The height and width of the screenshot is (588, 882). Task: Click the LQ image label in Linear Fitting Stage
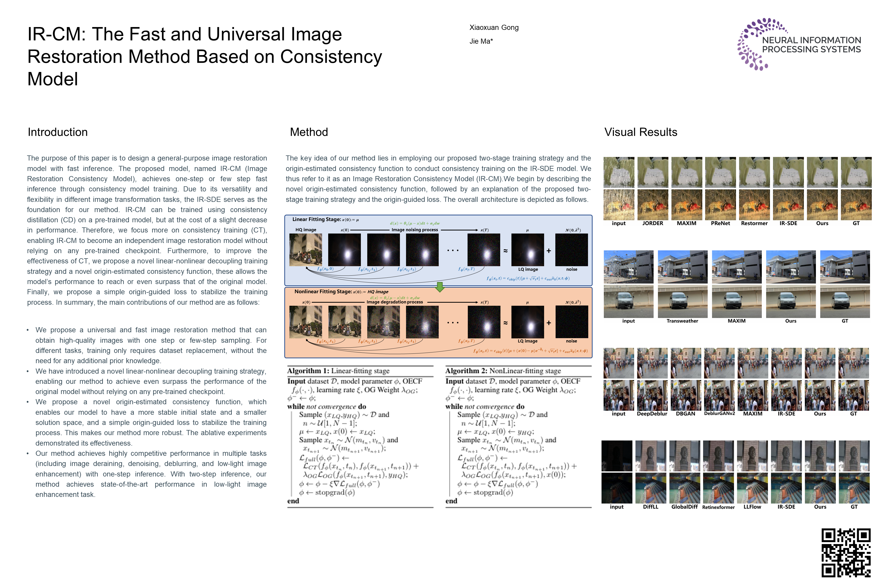(x=528, y=269)
